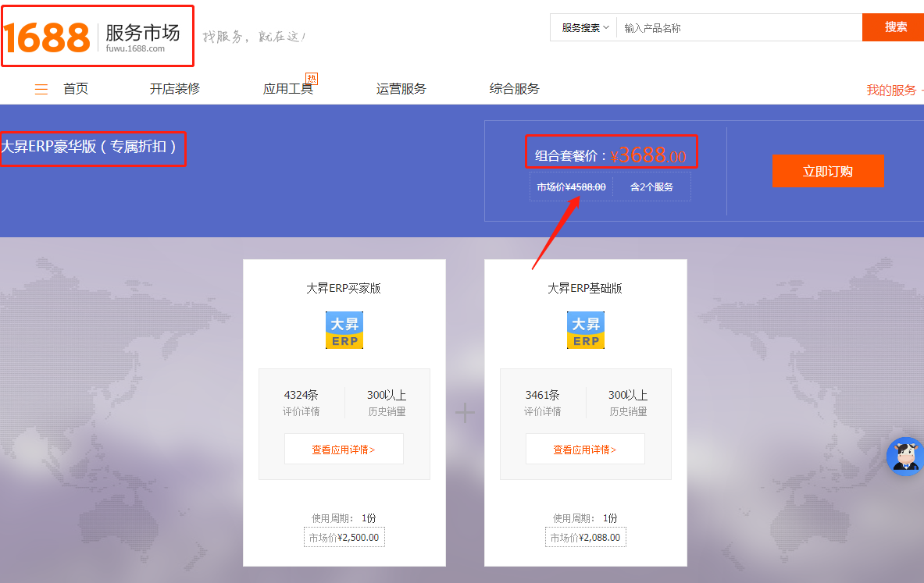Click the 3461条 review count

pyautogui.click(x=543, y=395)
